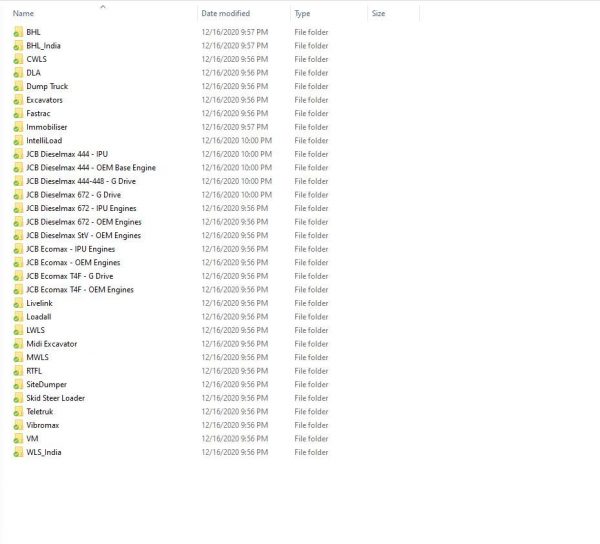Click the Vibromax folder name
Screen dimensions: 600x544
click(x=43, y=425)
